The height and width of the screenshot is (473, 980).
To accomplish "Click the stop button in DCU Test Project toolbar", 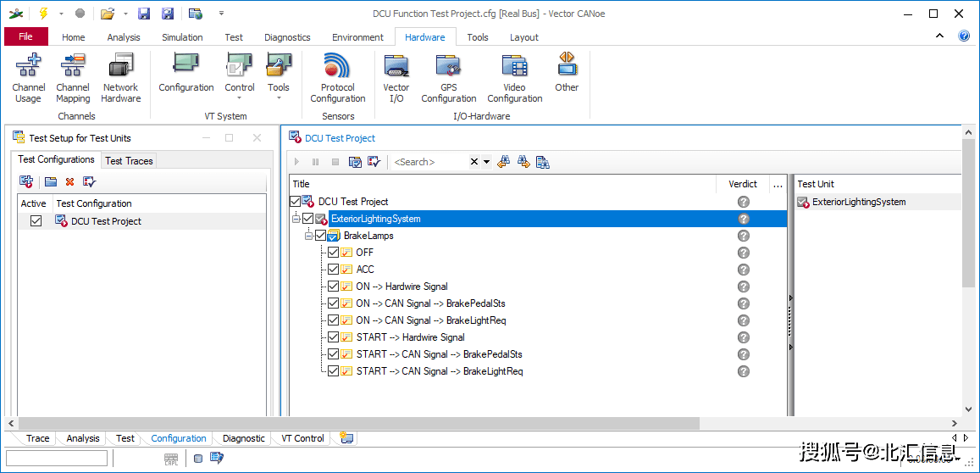I will 335,161.
